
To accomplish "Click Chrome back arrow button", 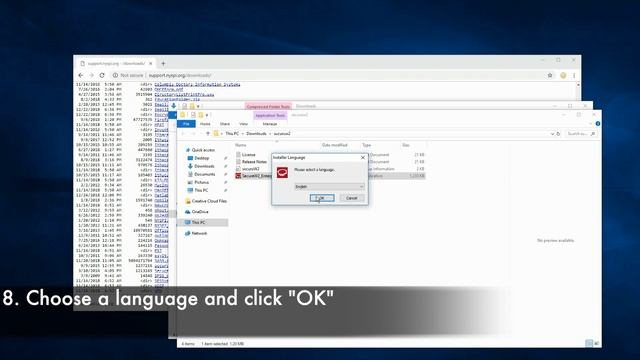I will [x=80, y=76].
